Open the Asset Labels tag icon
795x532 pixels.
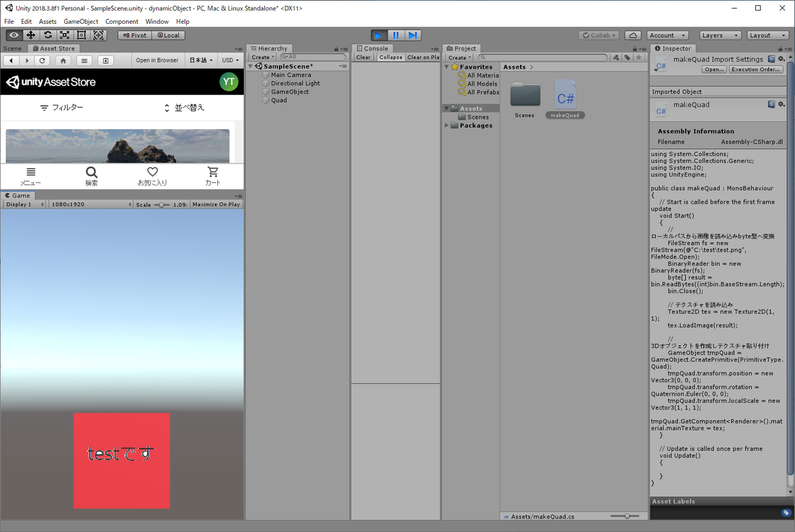(x=786, y=513)
